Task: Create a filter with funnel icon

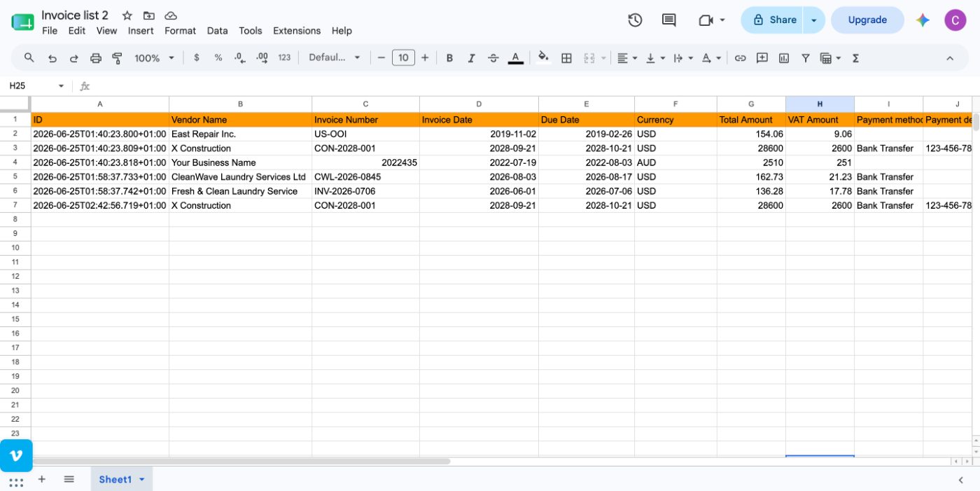Action: [806, 58]
